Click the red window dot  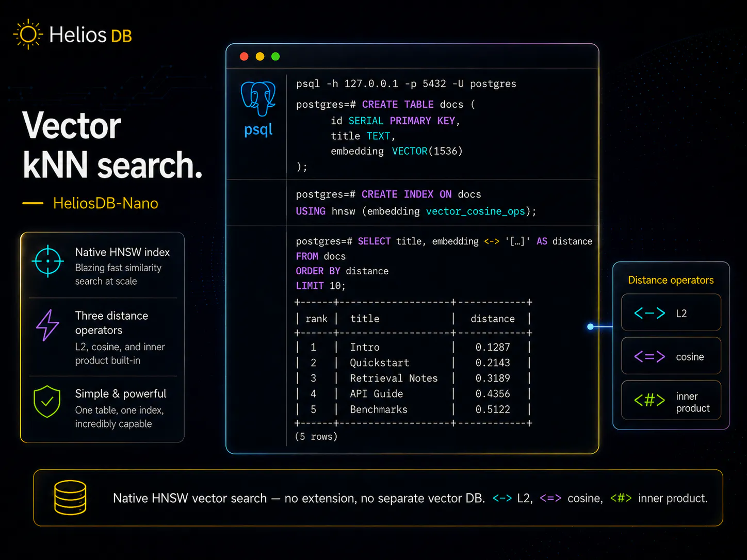tap(245, 56)
